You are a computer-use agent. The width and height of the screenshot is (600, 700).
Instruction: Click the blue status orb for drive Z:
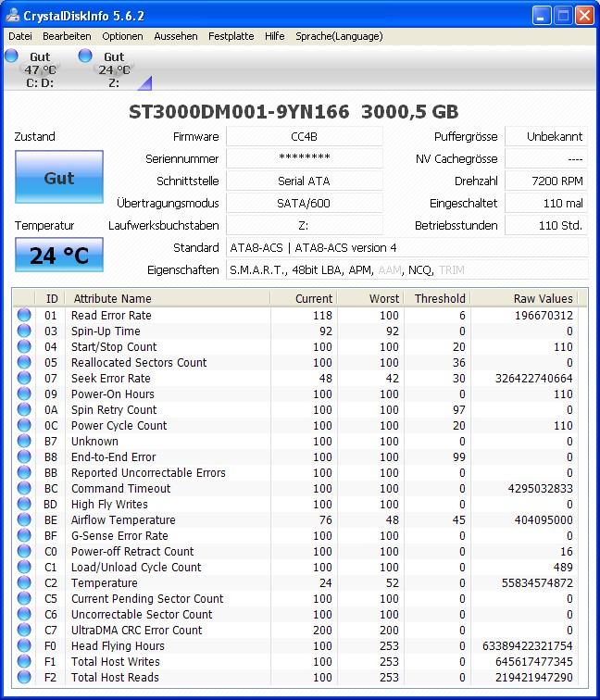click(x=85, y=56)
